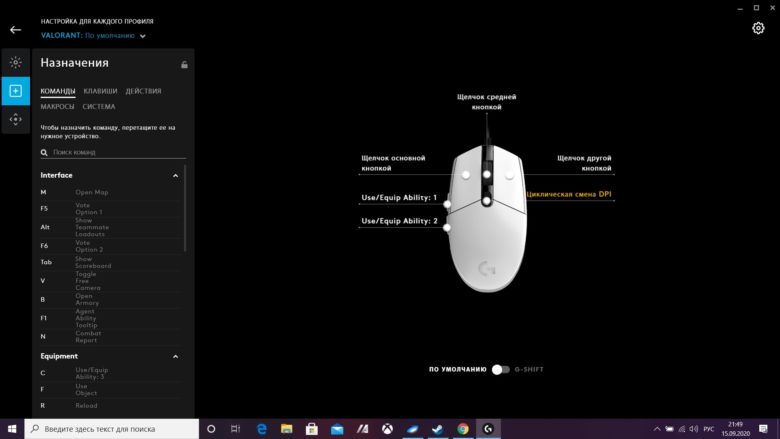Select the assignments plus sidebar icon
The image size is (780, 439).
pyautogui.click(x=15, y=91)
